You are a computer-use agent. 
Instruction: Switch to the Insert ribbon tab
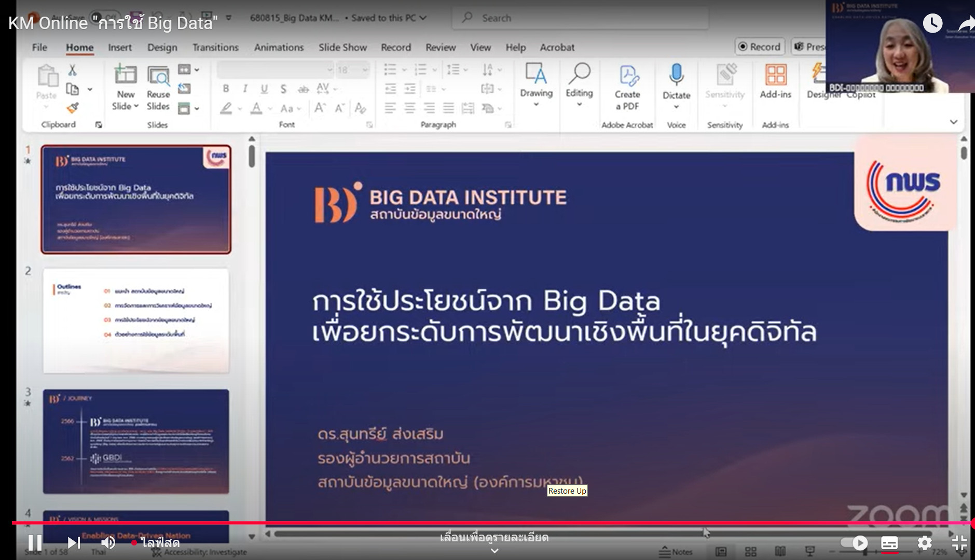[120, 47]
